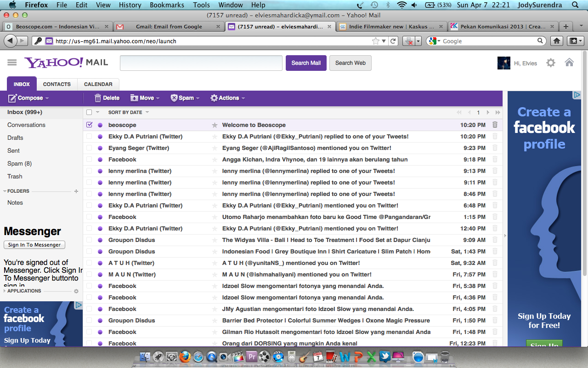
Task: Select the Inbox tab
Action: (22, 84)
